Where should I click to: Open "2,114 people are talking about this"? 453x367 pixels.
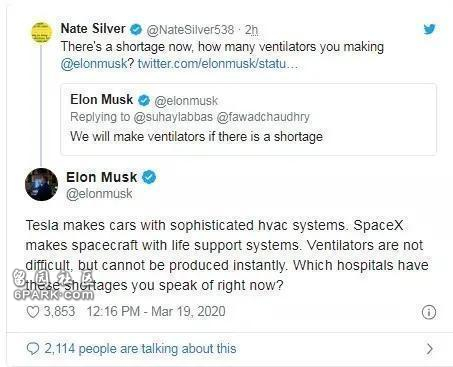(x=140, y=349)
